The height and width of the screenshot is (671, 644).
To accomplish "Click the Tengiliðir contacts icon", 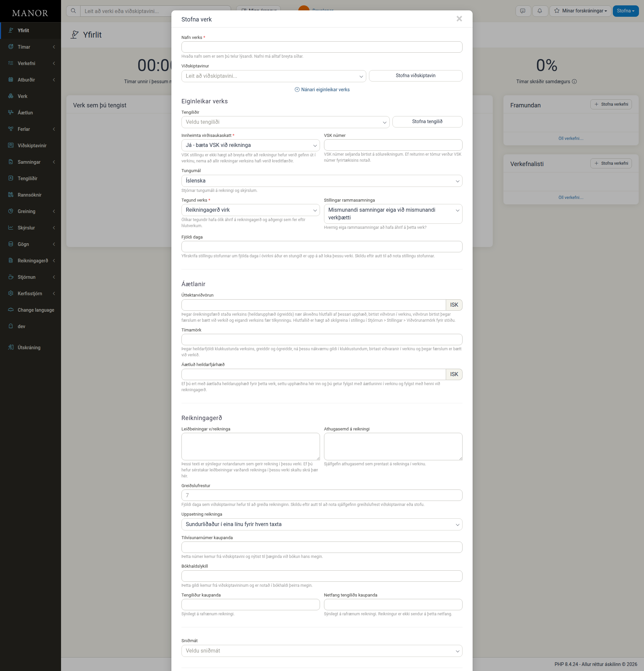I will pos(11,178).
